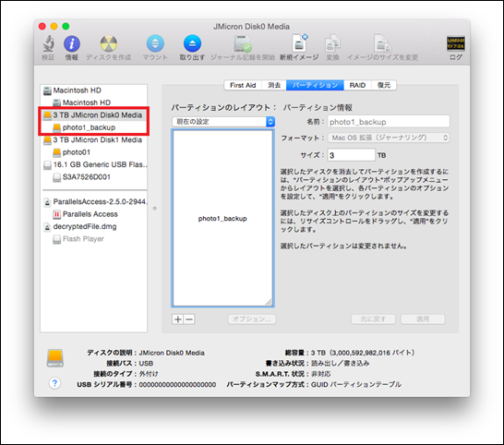Click the S.M.A.R.T. status 非対応
Image resolution: width=504 pixels, height=445 pixels.
click(320, 374)
